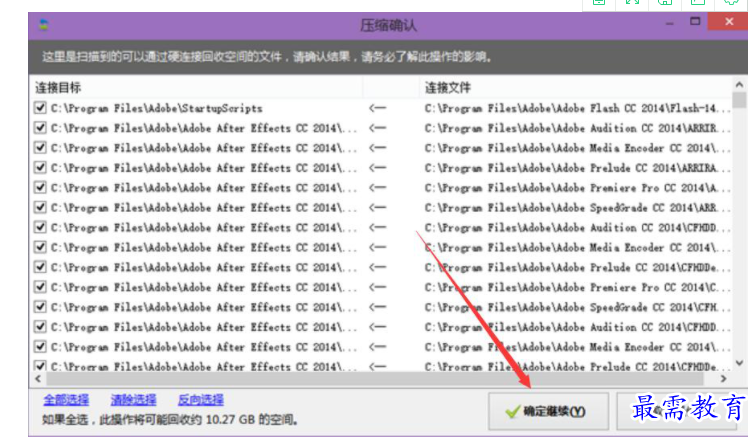Minimize the 压缩确认 window

669,22
